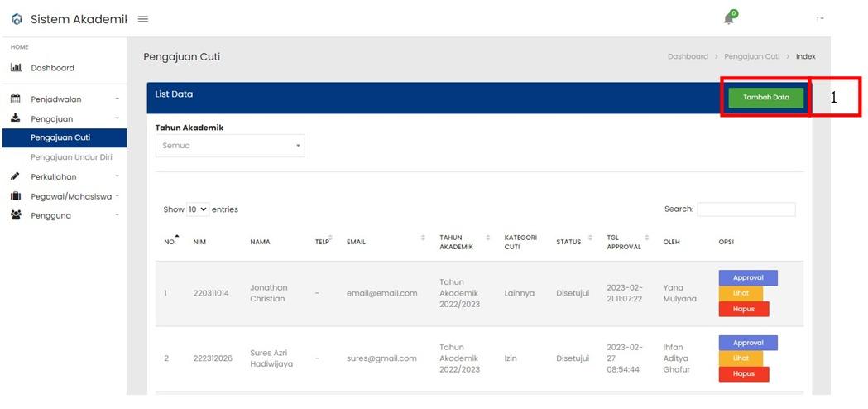
Task: Select Pengajuan Cuti in sidebar
Action: (60, 137)
